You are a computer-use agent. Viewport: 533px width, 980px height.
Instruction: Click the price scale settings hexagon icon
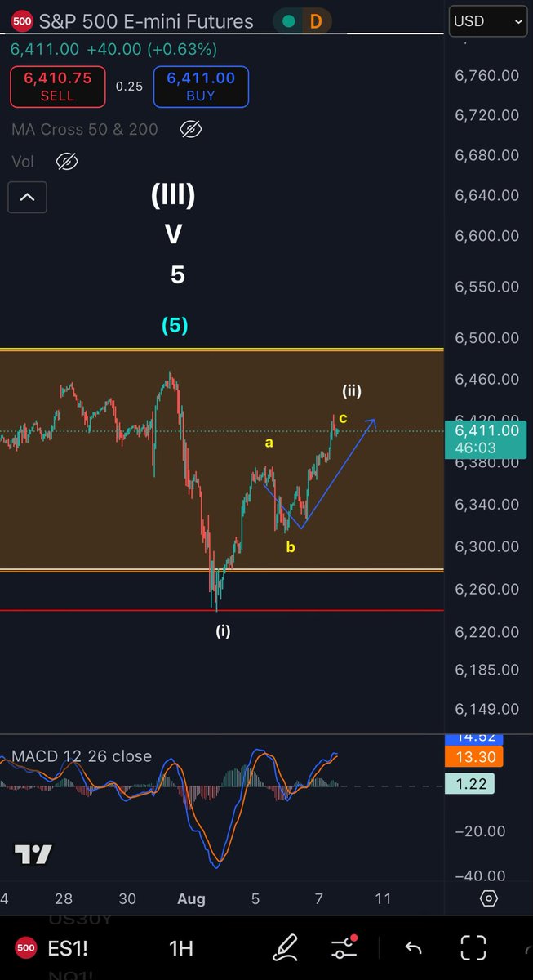(x=488, y=899)
